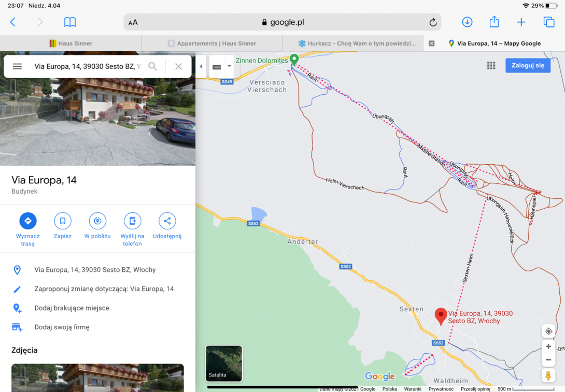The image size is (565, 392).
Task: Open the Prywatność footer link
Action: (441, 389)
